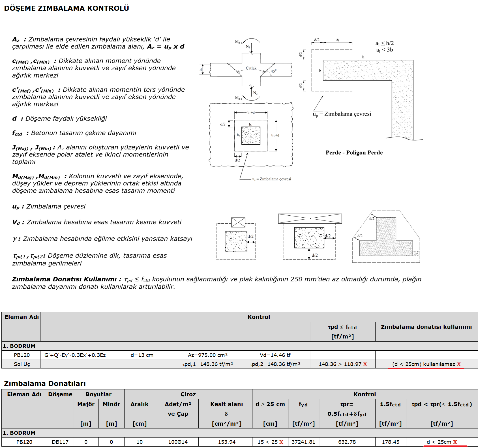
Task: Click the failed check '148.36 > 118.97'
Action: click(343, 364)
